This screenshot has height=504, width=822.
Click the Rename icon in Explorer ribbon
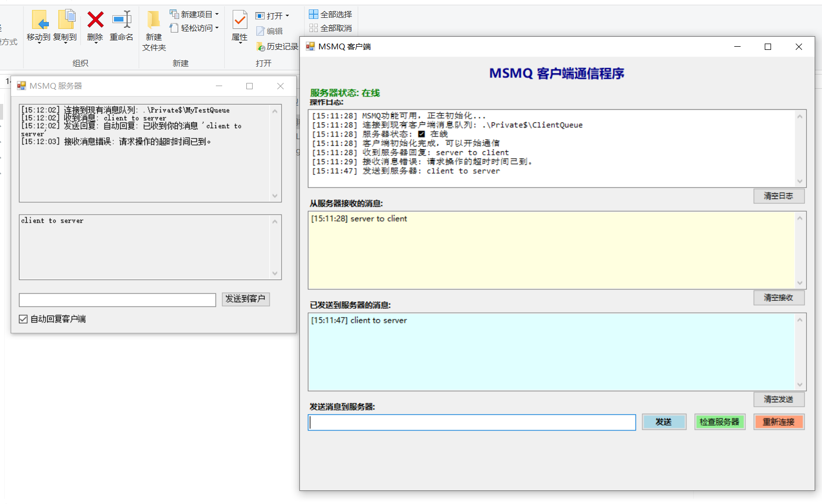[122, 20]
